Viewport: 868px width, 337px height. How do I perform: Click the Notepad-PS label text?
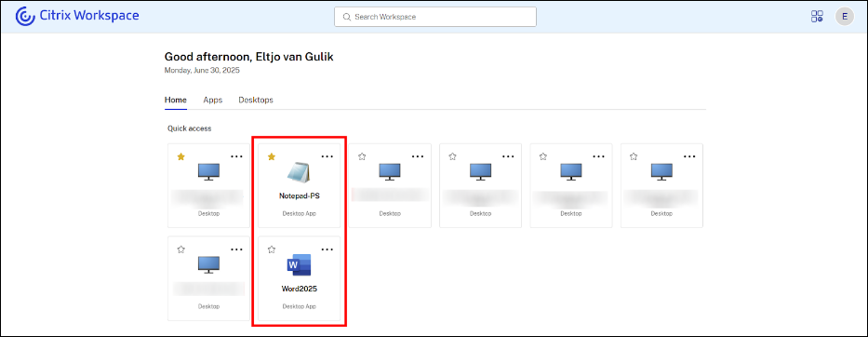click(x=300, y=195)
